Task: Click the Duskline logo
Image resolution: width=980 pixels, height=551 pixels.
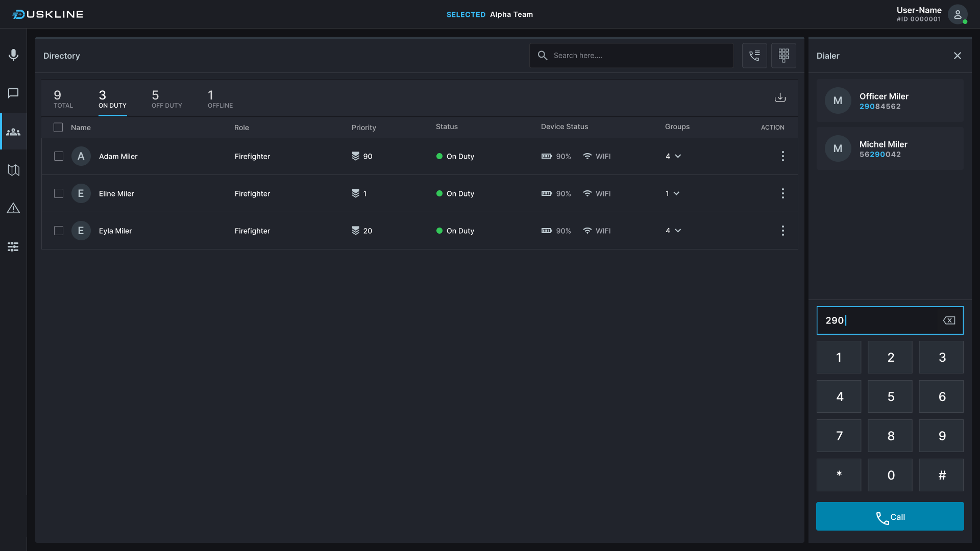Action: pyautogui.click(x=48, y=14)
